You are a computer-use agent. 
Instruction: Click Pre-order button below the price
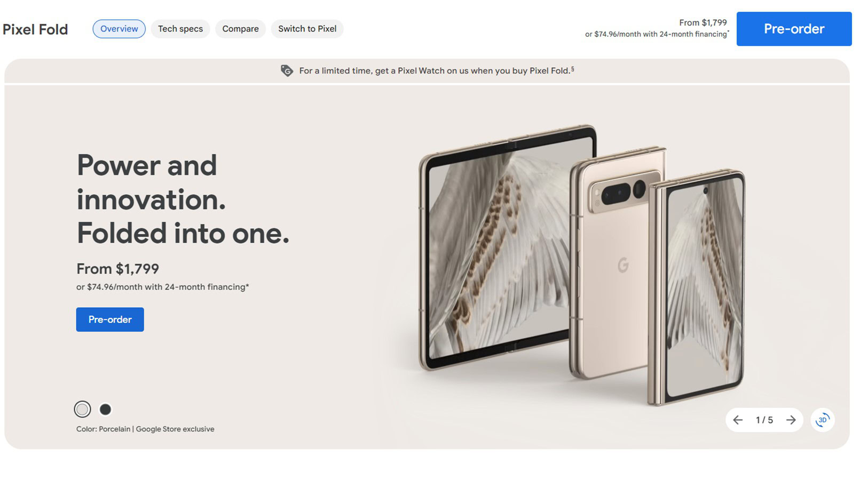[110, 319]
